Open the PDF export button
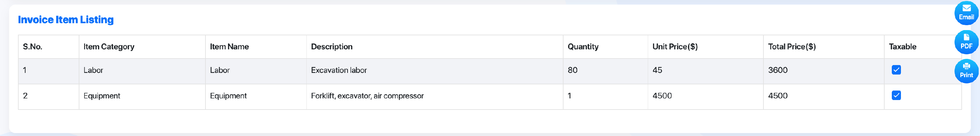980x136 pixels. coord(966,42)
